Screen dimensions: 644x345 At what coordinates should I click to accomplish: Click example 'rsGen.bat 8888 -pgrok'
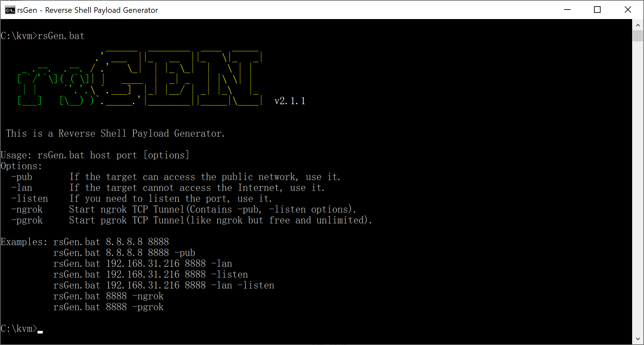(109, 307)
